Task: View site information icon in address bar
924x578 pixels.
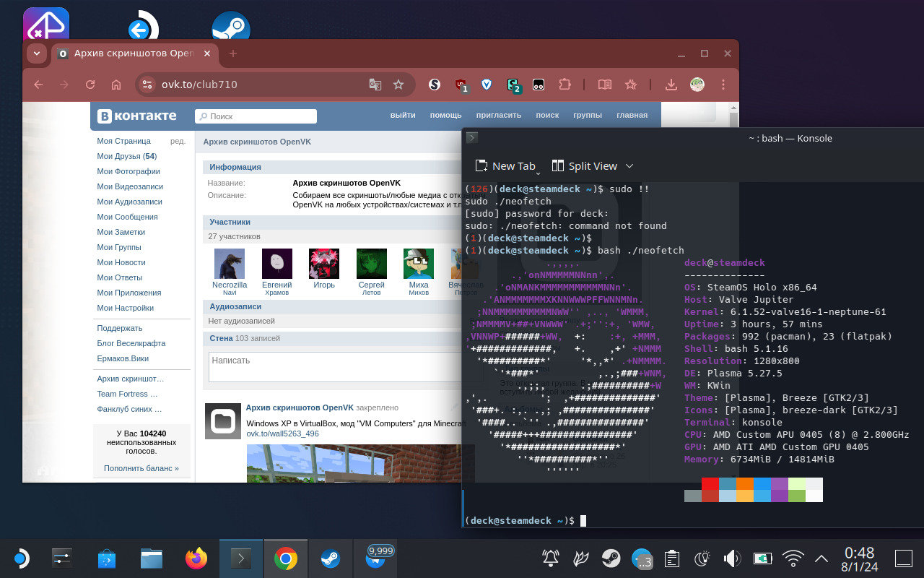Action: tap(147, 85)
